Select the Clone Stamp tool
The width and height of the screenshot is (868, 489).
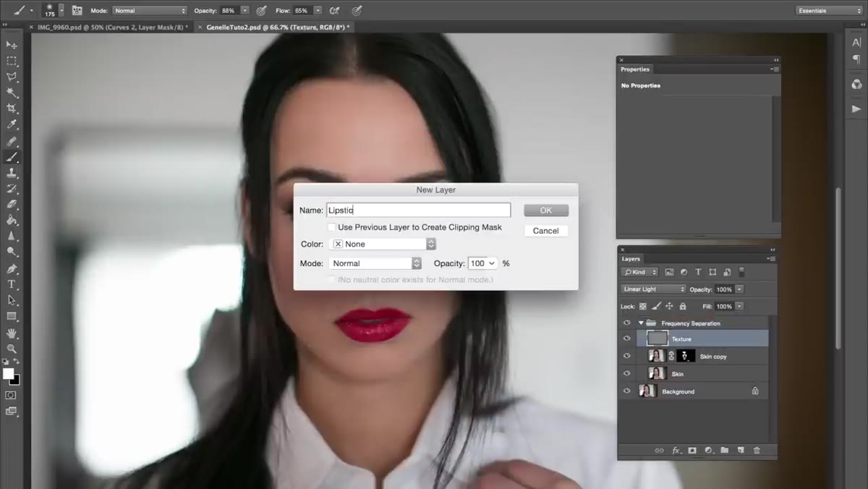coord(12,173)
